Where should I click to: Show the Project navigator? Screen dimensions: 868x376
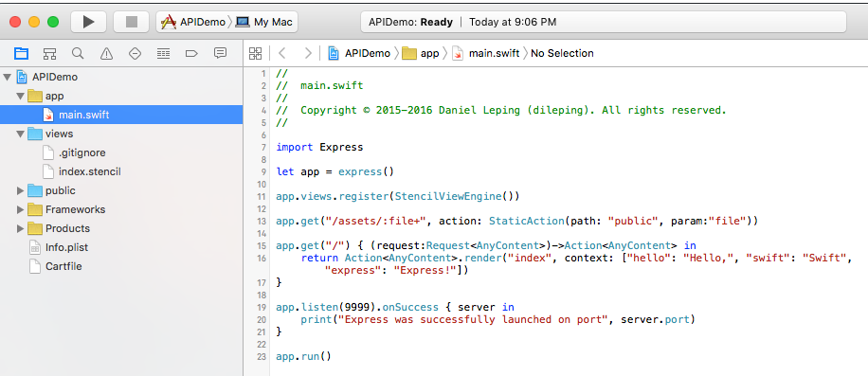[x=21, y=53]
